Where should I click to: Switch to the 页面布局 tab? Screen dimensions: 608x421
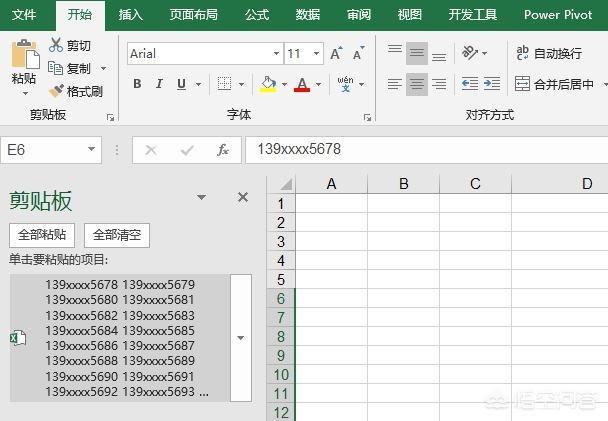193,15
